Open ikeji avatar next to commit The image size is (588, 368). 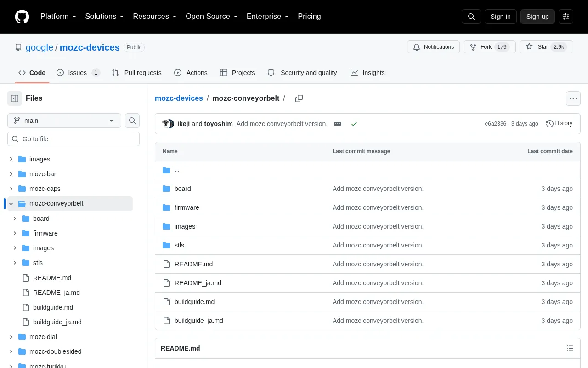pos(166,124)
